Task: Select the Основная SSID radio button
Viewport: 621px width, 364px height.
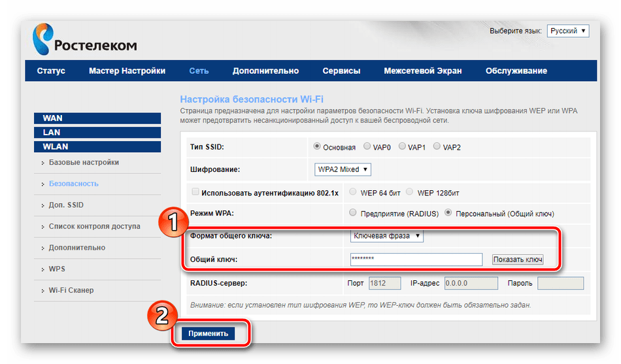Action: (x=318, y=147)
